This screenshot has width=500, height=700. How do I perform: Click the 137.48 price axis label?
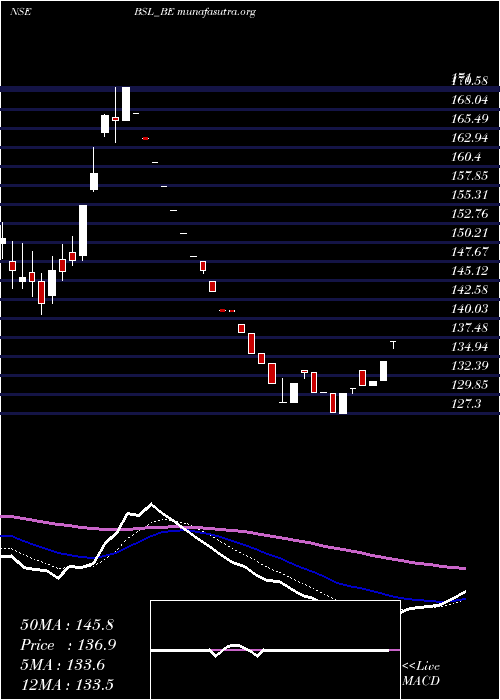[x=469, y=328]
